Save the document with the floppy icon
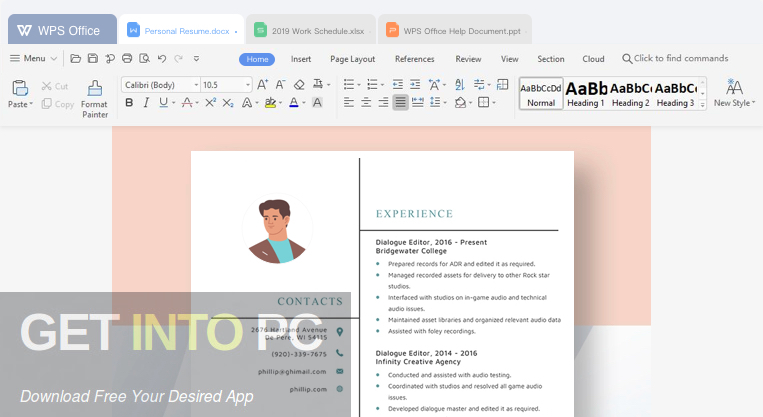 click(x=93, y=58)
